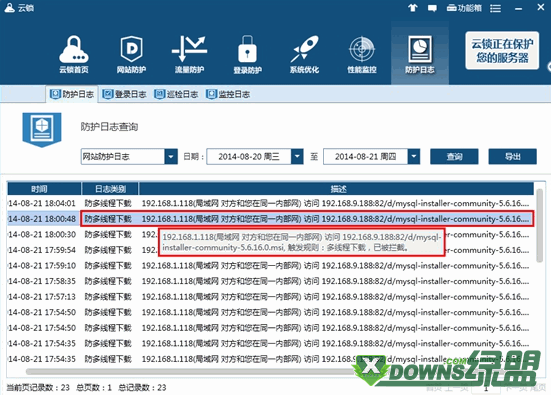
Task: Open the end date 2014-08-21 dropdown arrow
Action: (414, 156)
